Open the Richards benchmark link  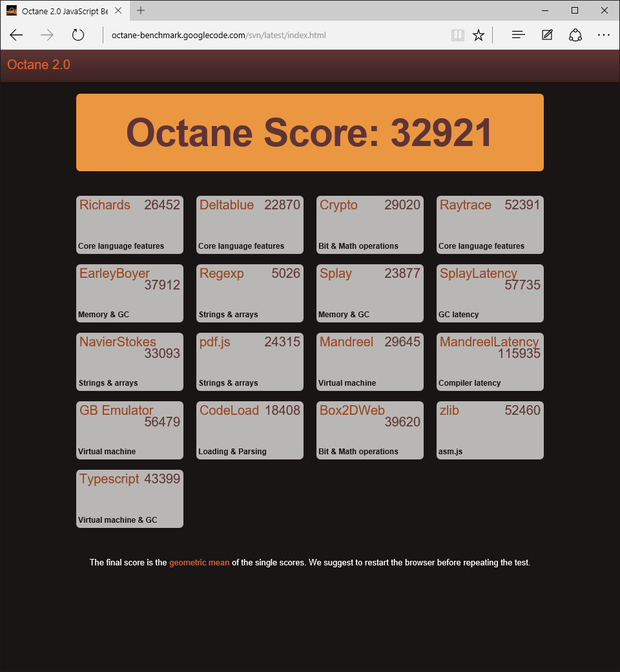(x=105, y=205)
